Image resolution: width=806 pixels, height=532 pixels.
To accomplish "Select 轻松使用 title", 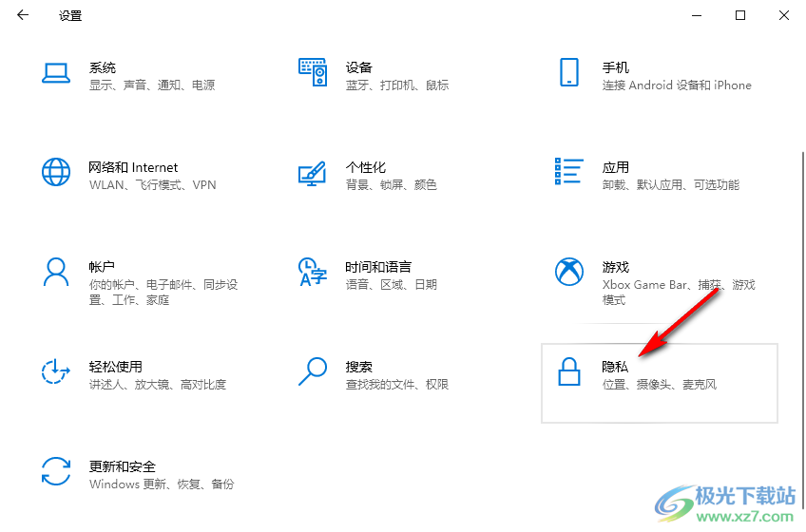I will tap(116, 367).
